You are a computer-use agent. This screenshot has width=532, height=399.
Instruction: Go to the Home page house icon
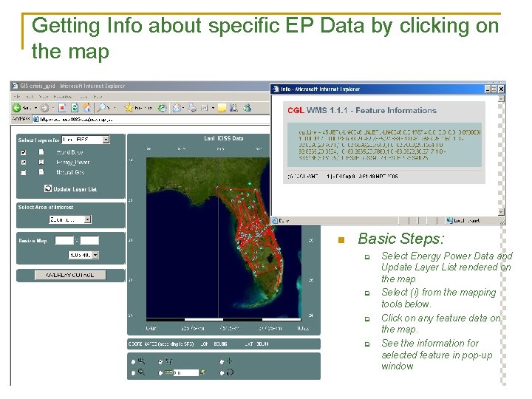point(87,108)
